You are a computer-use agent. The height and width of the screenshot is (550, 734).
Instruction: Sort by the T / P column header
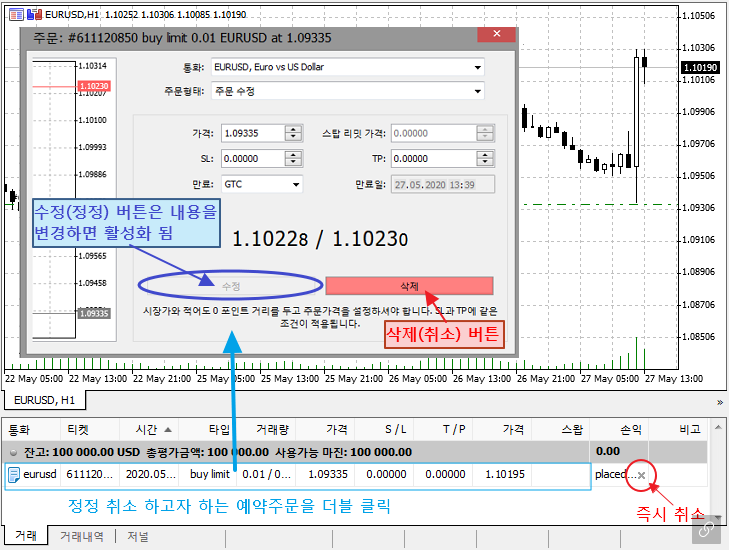443,429
